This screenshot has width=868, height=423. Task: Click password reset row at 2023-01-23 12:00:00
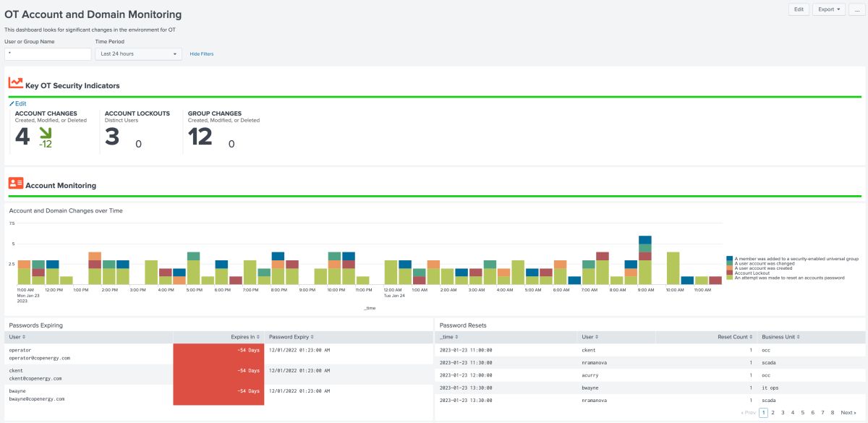pos(650,375)
